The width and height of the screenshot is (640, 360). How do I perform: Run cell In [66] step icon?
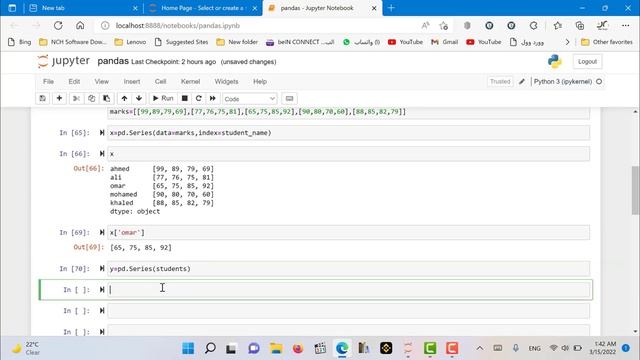[102, 153]
